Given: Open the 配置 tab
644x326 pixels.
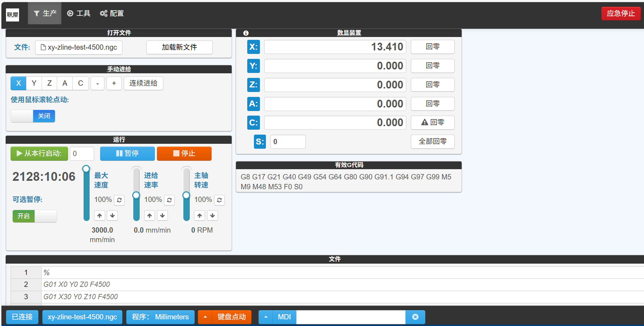Looking at the screenshot, I should [112, 13].
